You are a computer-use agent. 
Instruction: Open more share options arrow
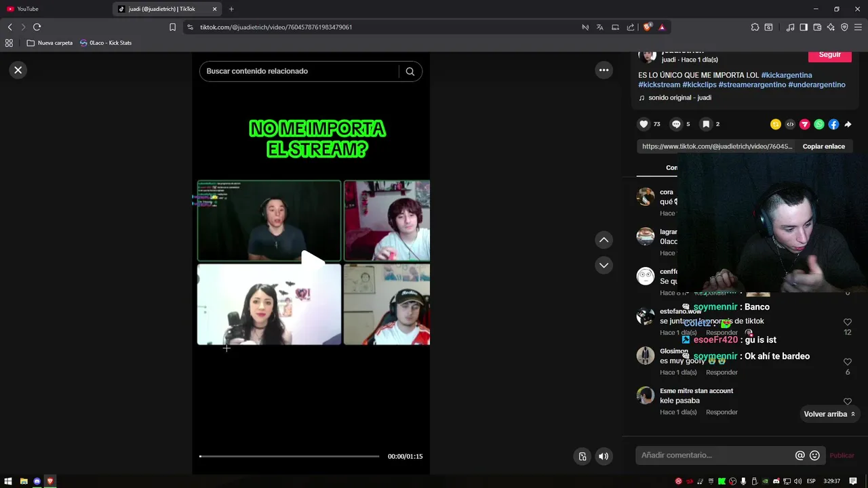point(848,124)
